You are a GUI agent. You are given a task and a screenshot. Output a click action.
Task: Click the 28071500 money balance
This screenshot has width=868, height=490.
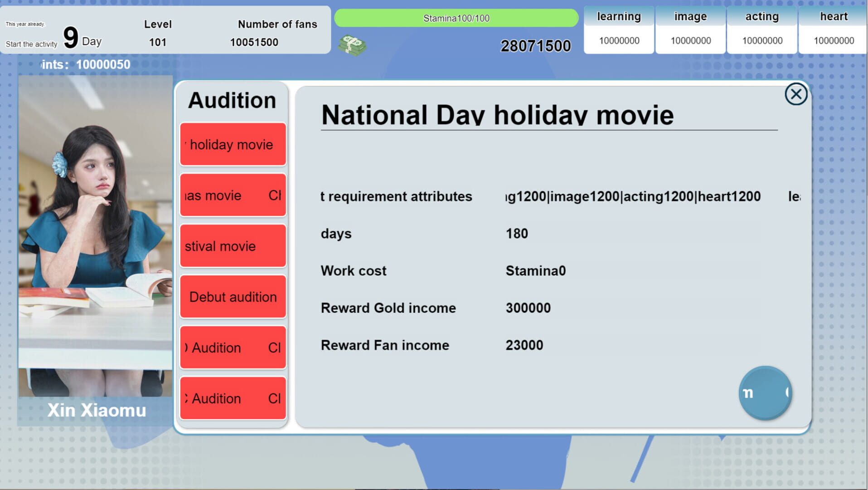coord(535,46)
